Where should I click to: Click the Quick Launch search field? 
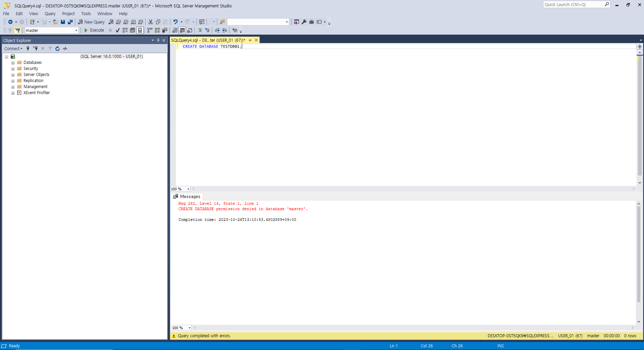[576, 5]
